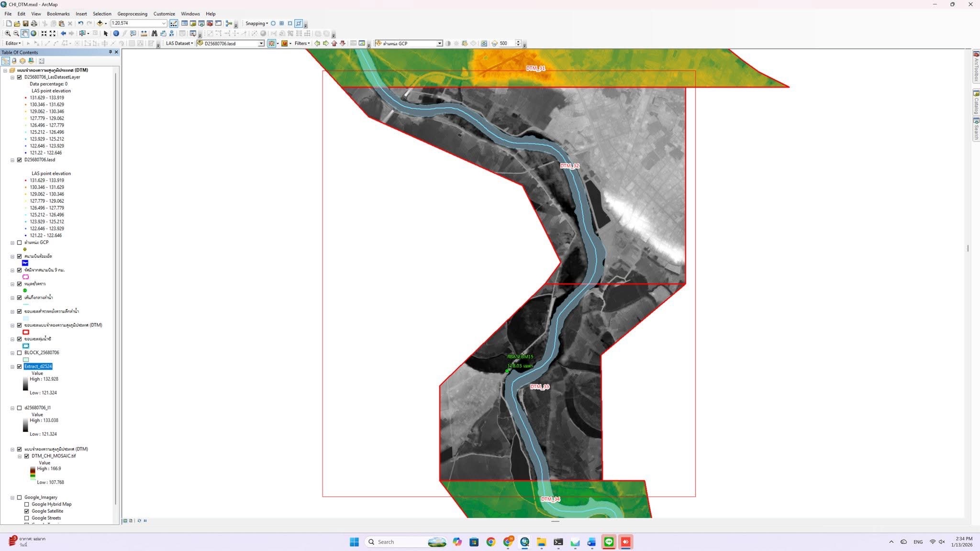Image resolution: width=980 pixels, height=551 pixels.
Task: Open the Geoprocessing menu
Action: point(132,14)
